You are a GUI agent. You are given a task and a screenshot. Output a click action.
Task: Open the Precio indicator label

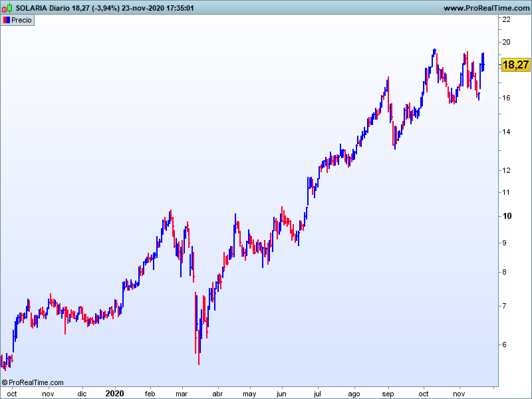pos(21,20)
